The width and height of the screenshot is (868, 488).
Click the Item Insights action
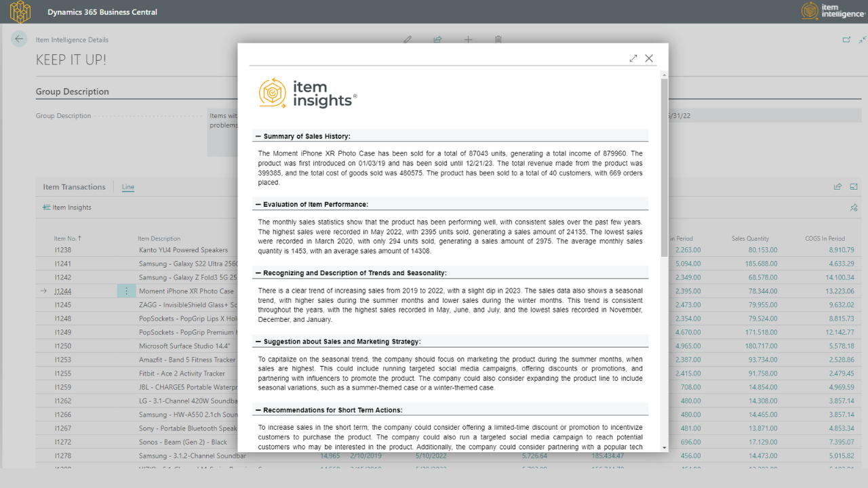coord(66,207)
